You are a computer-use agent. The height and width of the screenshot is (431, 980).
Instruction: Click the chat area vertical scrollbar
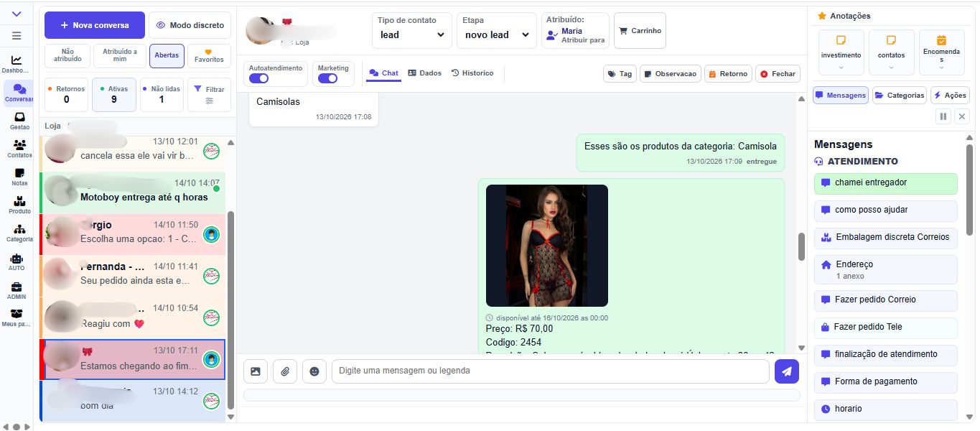(x=801, y=246)
